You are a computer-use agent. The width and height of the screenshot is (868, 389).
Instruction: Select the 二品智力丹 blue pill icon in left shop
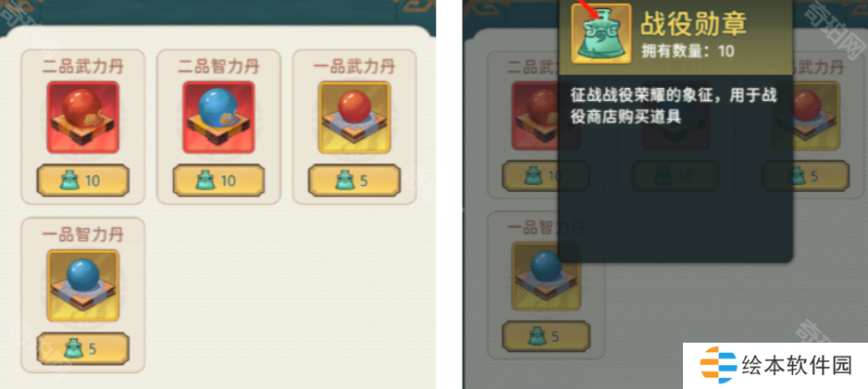pyautogui.click(x=218, y=118)
